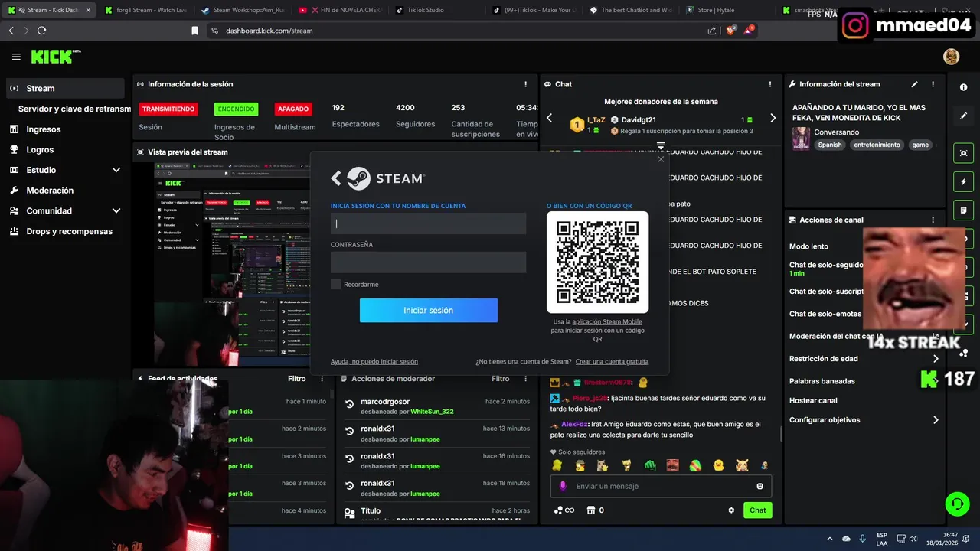
Task: Close the Steam login dialog
Action: [661, 159]
